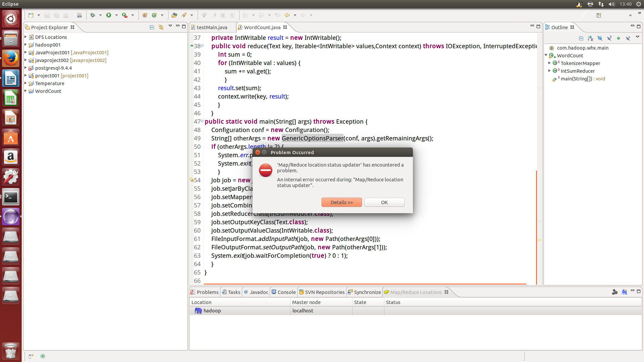The height and width of the screenshot is (362, 644).
Task: Click the Show source binary icon
Action: click(79, 15)
